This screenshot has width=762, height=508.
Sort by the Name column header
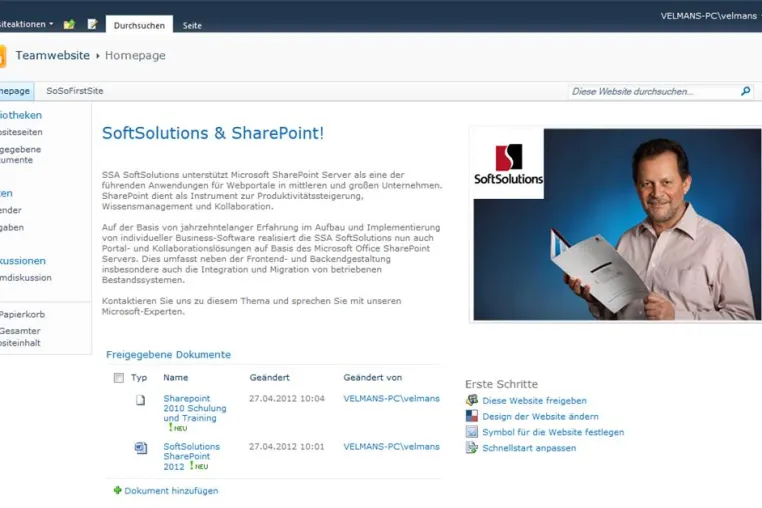175,377
